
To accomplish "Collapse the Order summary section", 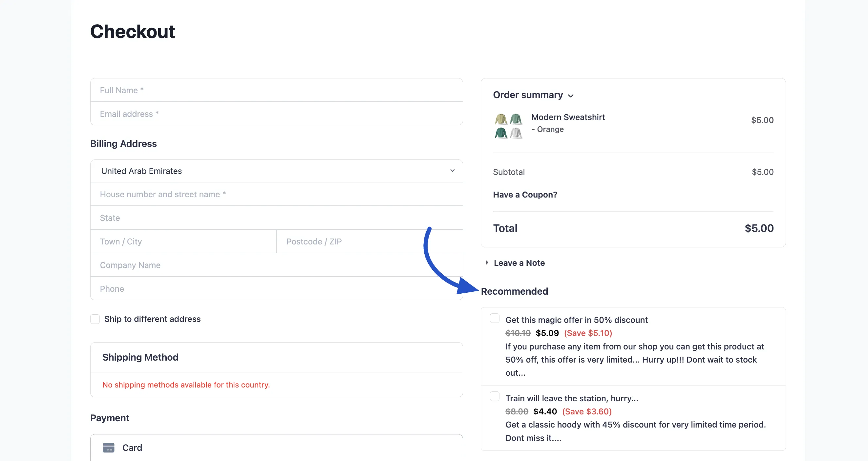I will pyautogui.click(x=528, y=95).
